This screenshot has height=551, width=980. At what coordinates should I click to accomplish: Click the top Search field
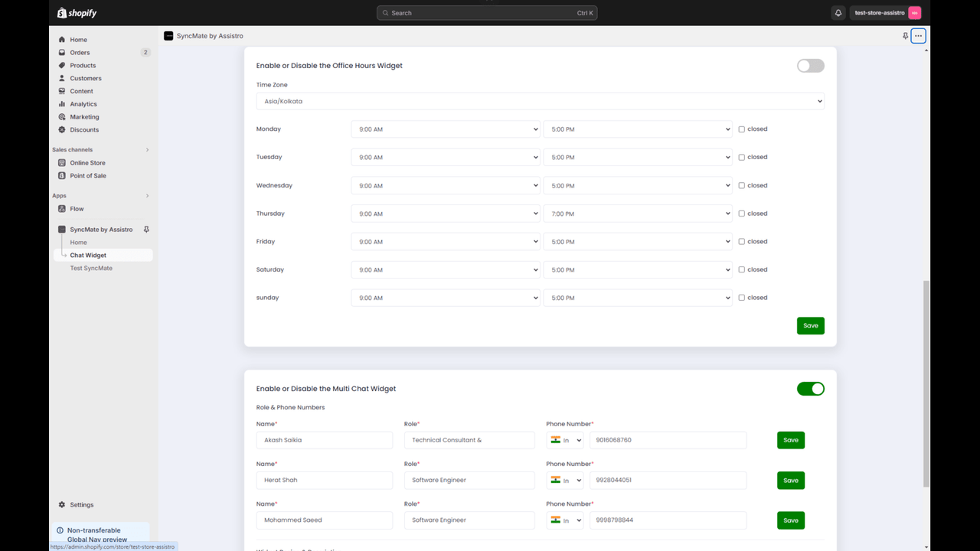487,13
